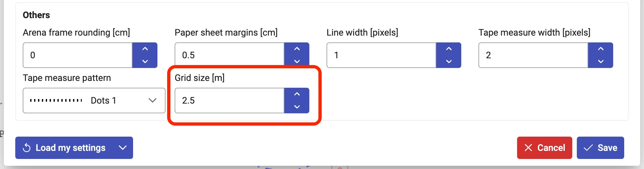The image size is (644, 169).
Task: Increase Line width value
Action: pyautogui.click(x=449, y=49)
